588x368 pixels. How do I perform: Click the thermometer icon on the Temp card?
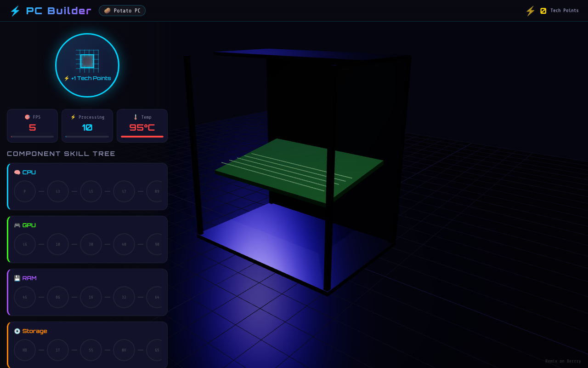pos(135,117)
